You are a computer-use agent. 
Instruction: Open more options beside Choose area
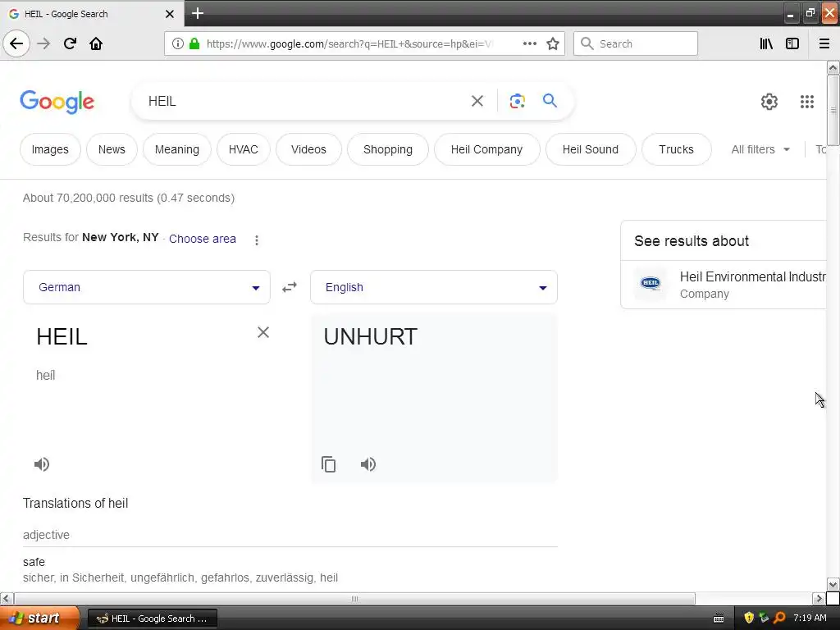257,240
